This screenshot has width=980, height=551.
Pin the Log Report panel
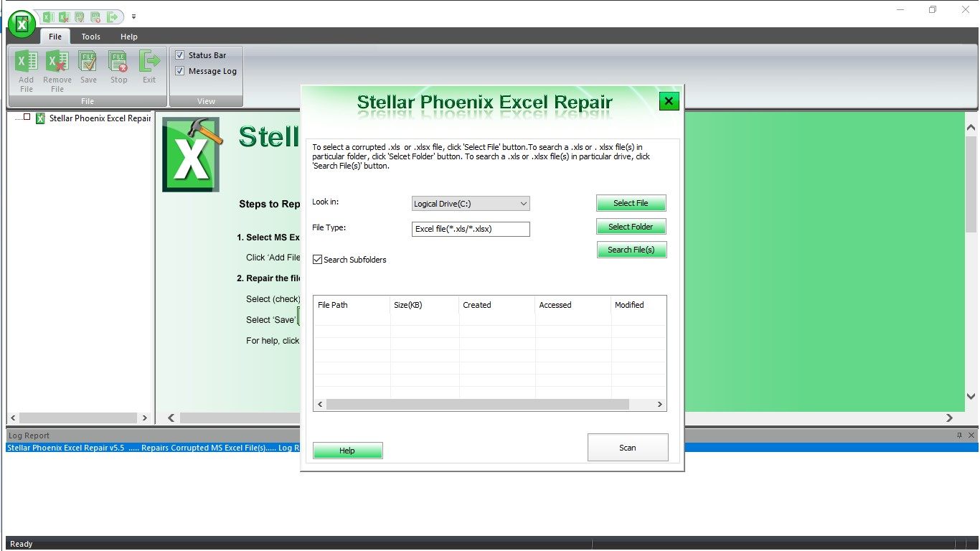960,435
